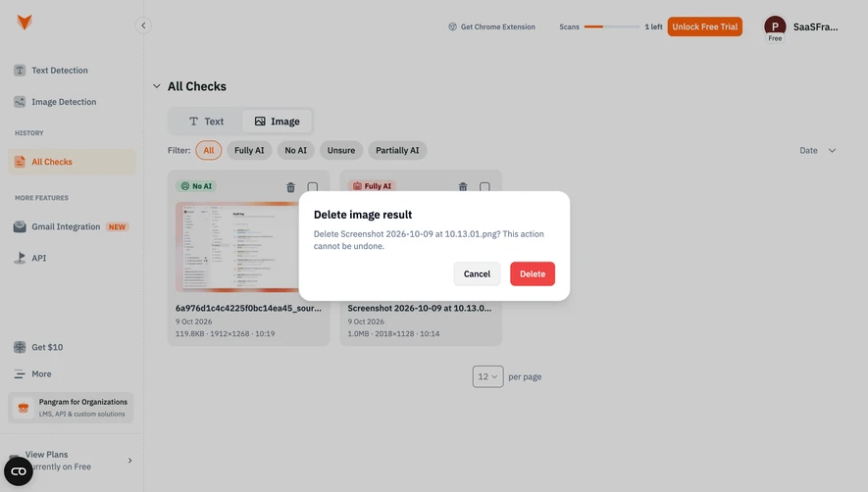Collapse the All Checks section chevron
Image resolution: width=868 pixels, height=492 pixels.
(x=157, y=86)
